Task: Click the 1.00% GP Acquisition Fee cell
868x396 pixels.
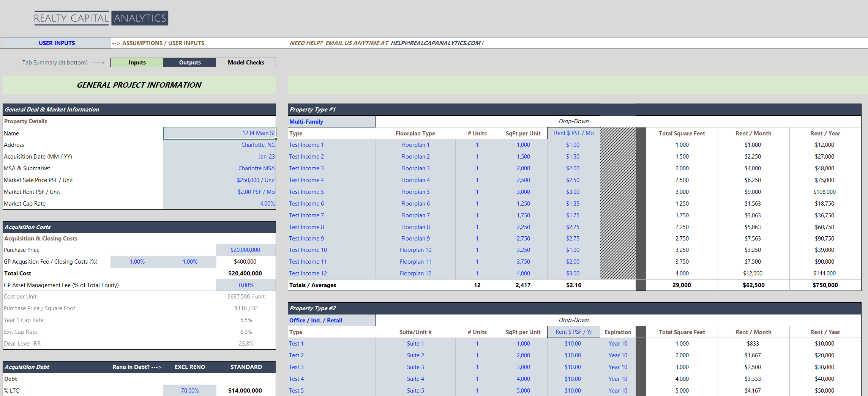Action: [x=137, y=261]
